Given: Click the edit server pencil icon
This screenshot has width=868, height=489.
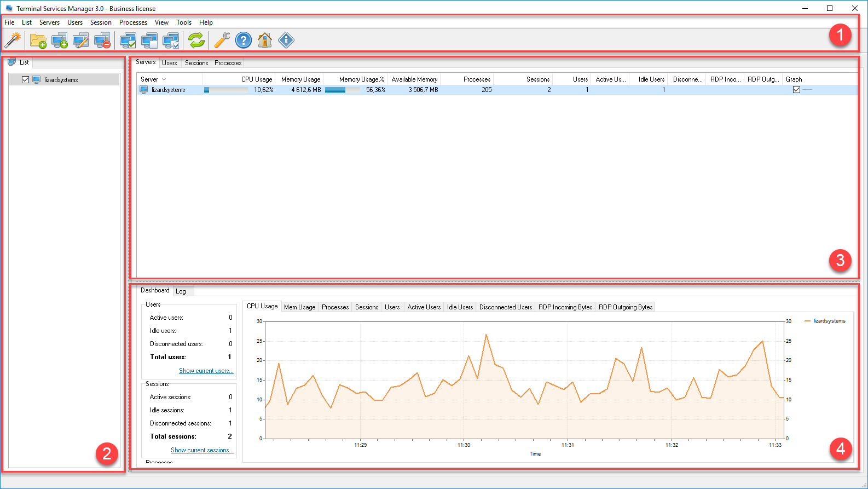Looking at the screenshot, I should coord(80,40).
